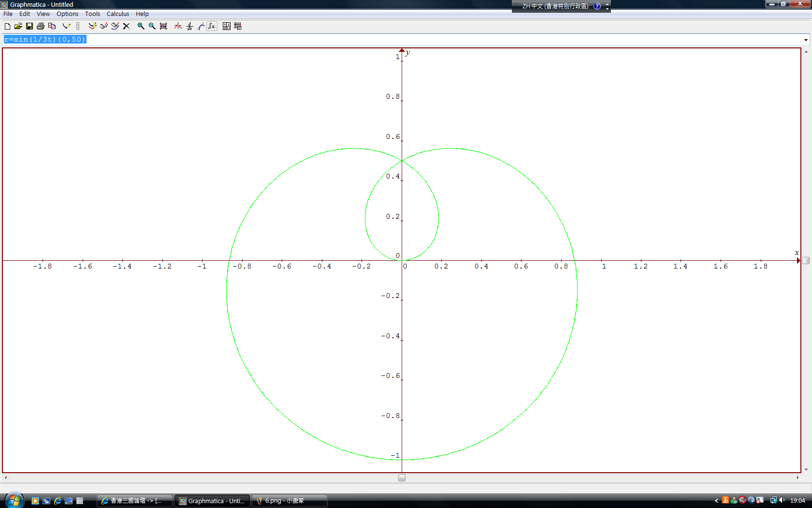Select the Integrate tool icon

pyautogui.click(x=212, y=26)
